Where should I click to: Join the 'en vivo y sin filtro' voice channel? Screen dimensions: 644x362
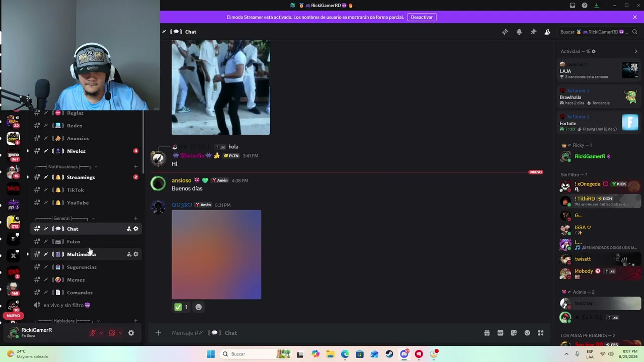[x=87, y=305]
